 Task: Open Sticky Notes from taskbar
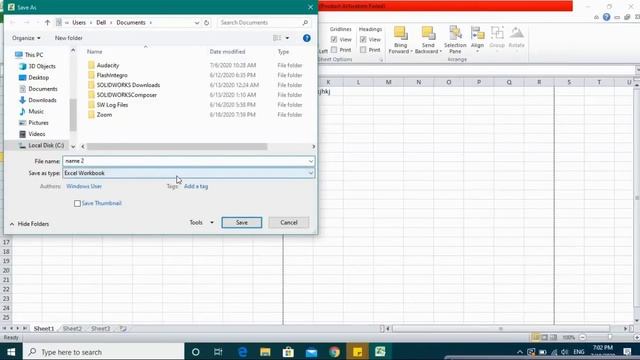coord(357,352)
